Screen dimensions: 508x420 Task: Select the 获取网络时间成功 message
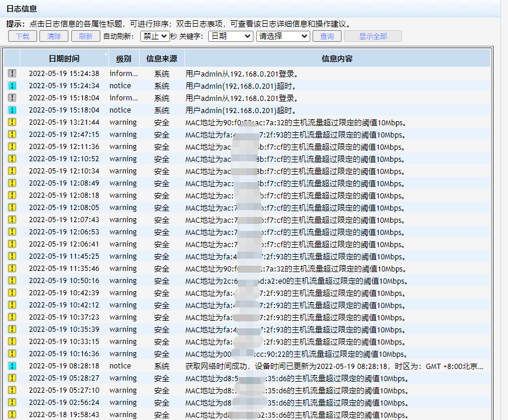click(x=334, y=366)
